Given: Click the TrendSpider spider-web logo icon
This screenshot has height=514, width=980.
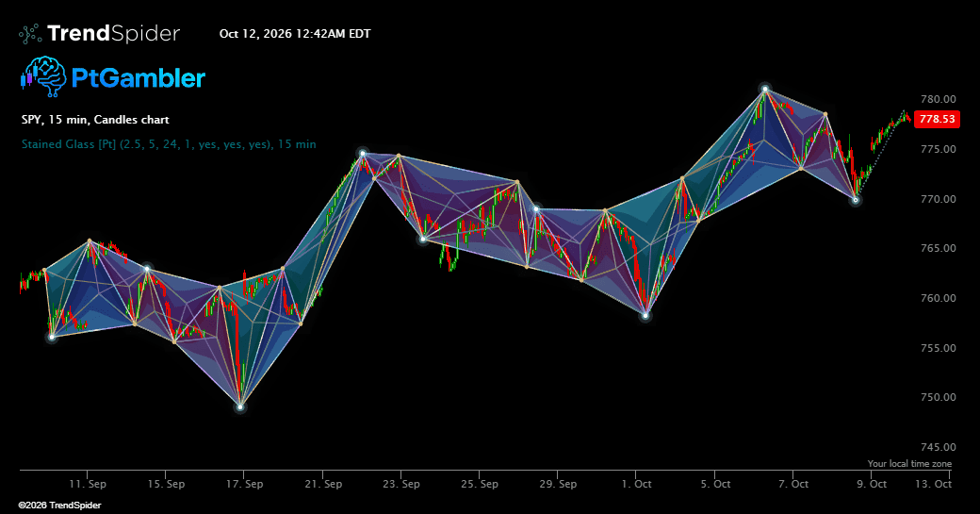Looking at the screenshot, I should [x=30, y=34].
